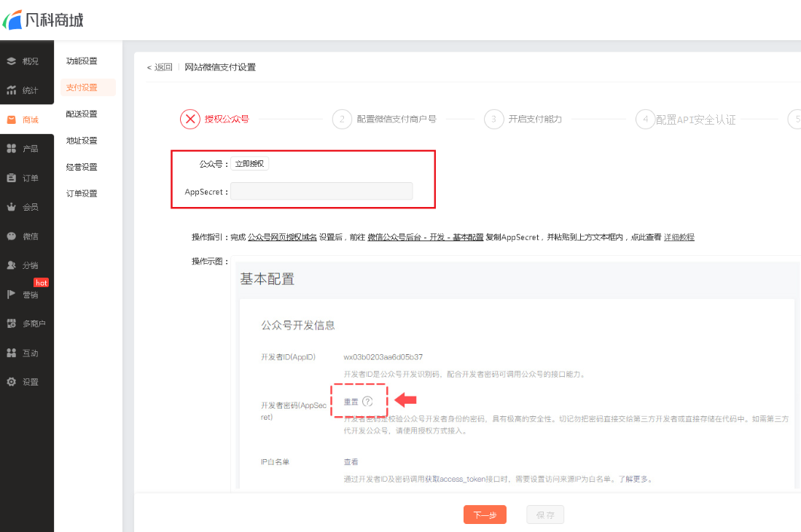Image resolution: width=801 pixels, height=532 pixels.
Task: Open 订单设置 submenu item
Action: coord(82,194)
